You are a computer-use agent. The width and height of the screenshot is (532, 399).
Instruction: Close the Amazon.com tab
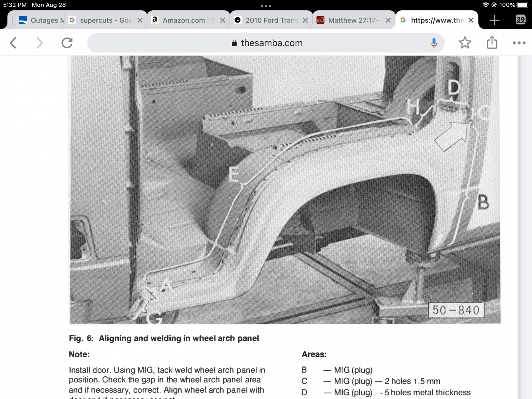pos(223,20)
